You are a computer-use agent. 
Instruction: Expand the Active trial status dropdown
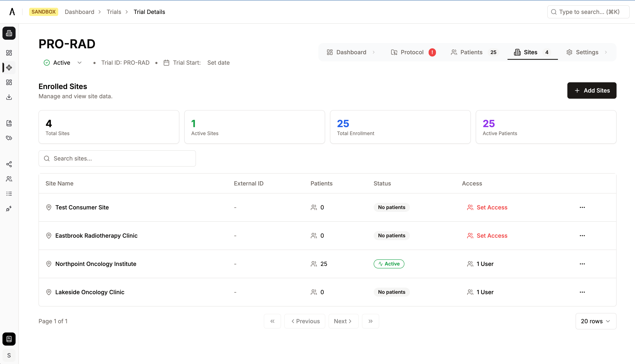tap(63, 62)
